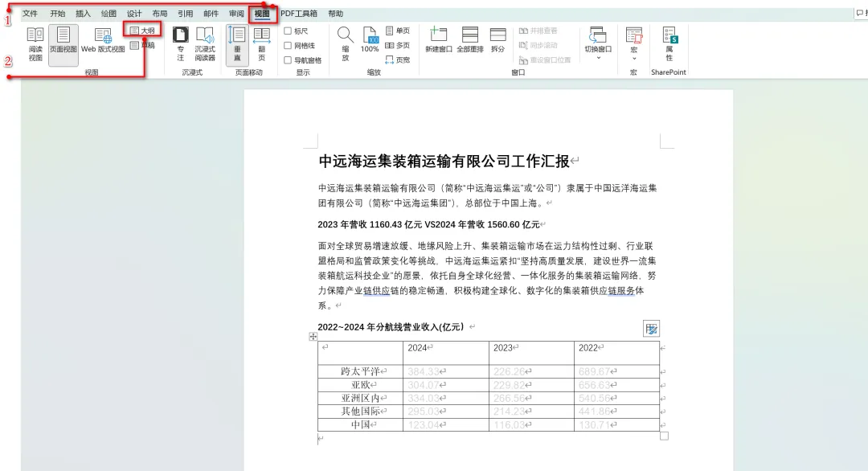Image resolution: width=868 pixels, height=471 pixels.
Task: Click the 116.03 table cell
Action: click(531, 424)
